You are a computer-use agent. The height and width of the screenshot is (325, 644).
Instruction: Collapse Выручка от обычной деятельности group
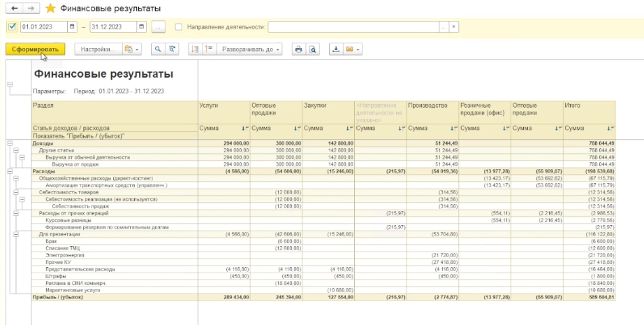coord(22,157)
